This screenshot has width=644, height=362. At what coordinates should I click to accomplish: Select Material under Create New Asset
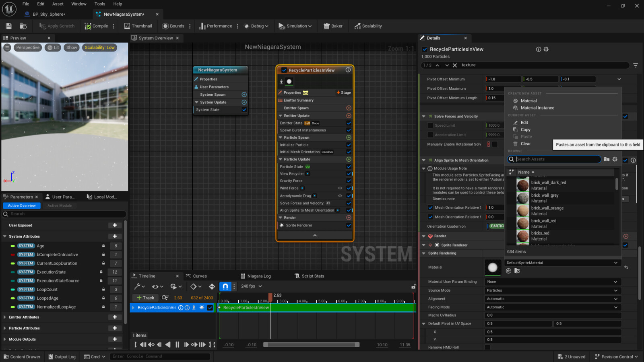point(528,101)
